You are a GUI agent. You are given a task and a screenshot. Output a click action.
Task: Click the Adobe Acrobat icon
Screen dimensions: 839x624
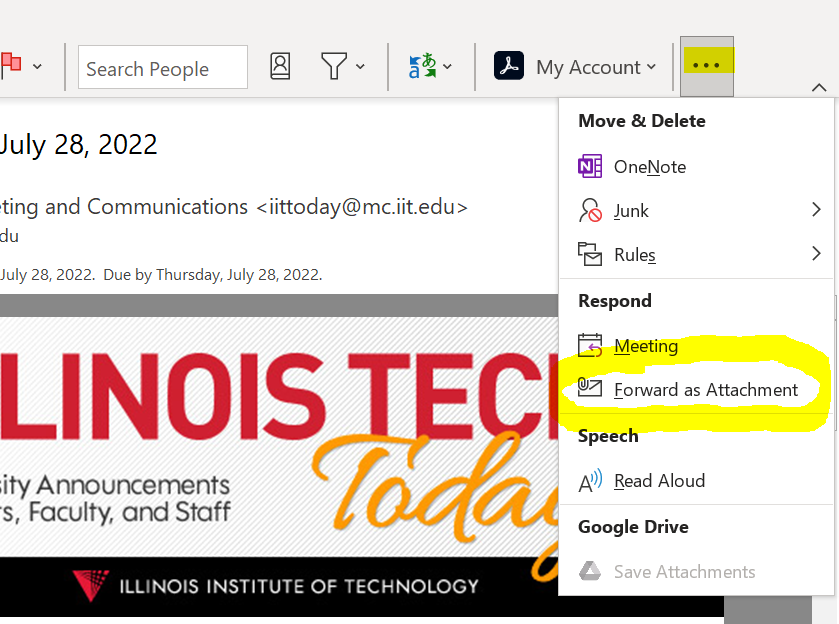click(510, 67)
